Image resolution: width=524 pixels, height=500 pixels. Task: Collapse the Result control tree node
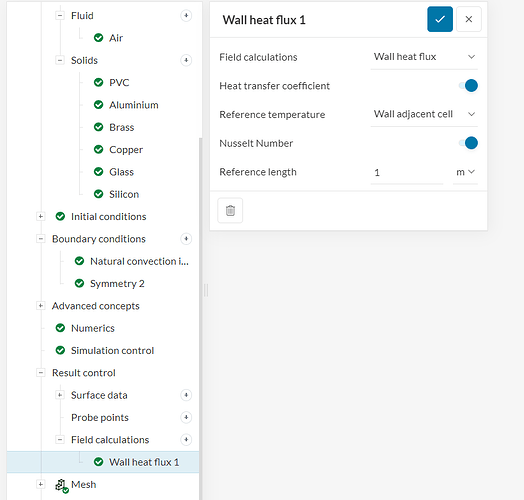click(40, 373)
